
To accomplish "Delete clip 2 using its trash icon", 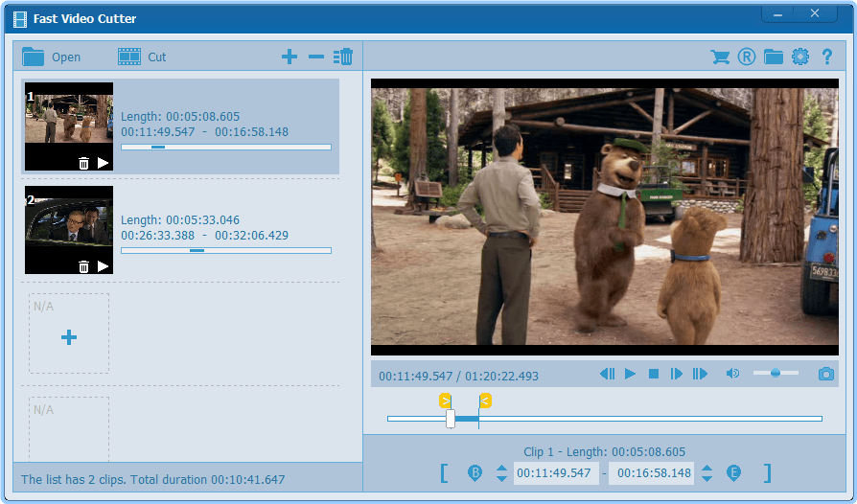I will [x=83, y=266].
